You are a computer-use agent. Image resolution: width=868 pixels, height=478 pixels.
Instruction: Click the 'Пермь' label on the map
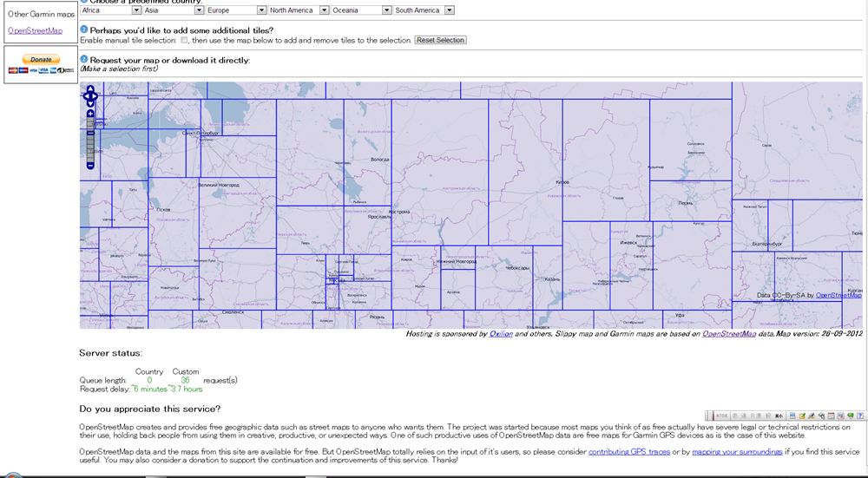tap(686, 203)
